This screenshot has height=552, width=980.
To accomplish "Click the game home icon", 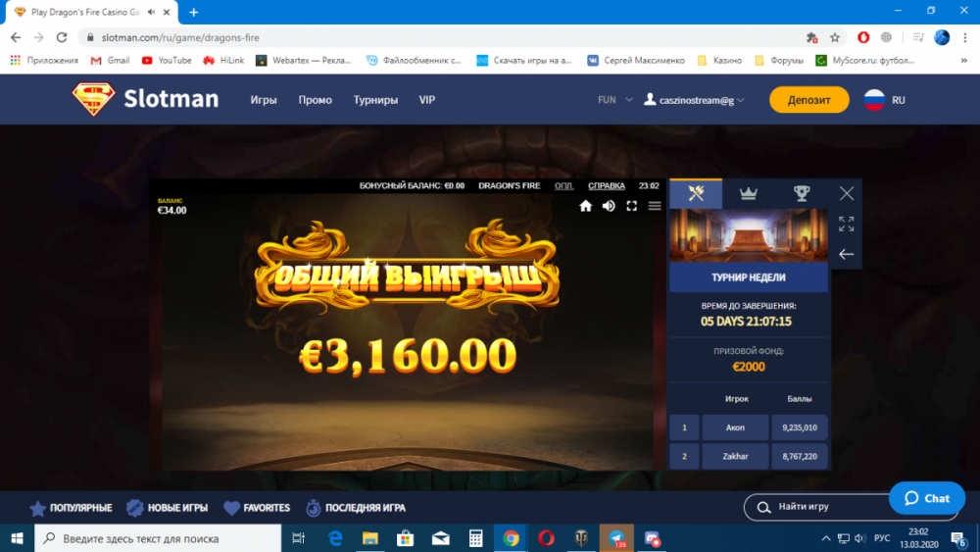I will pyautogui.click(x=586, y=206).
